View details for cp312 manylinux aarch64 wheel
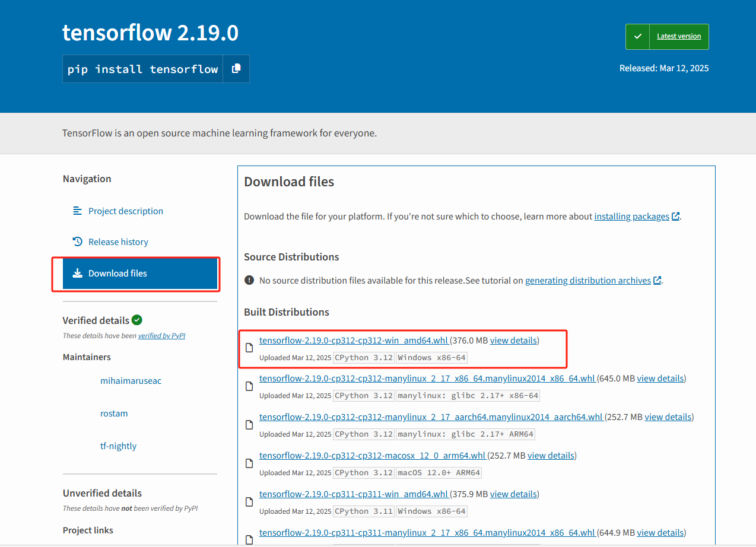756x547 pixels. pos(668,417)
